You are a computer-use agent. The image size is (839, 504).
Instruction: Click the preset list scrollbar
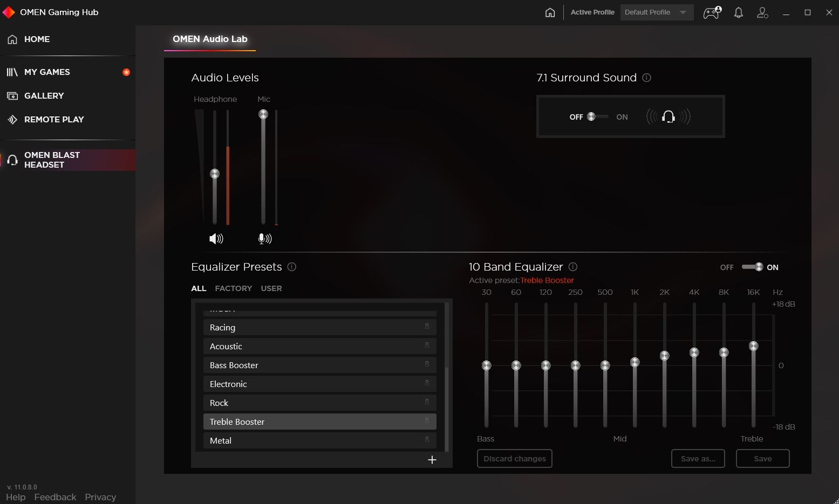click(x=447, y=409)
